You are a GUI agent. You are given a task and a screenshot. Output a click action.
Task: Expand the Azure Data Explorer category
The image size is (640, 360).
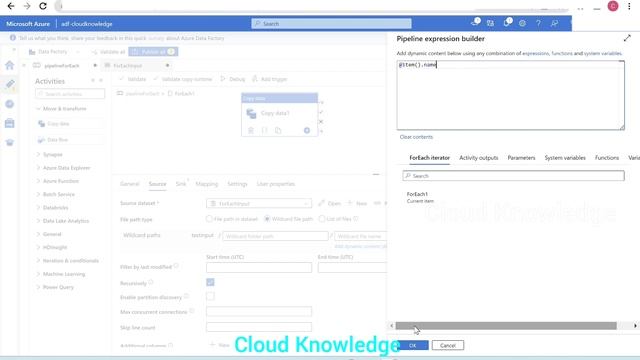[x=64, y=168]
